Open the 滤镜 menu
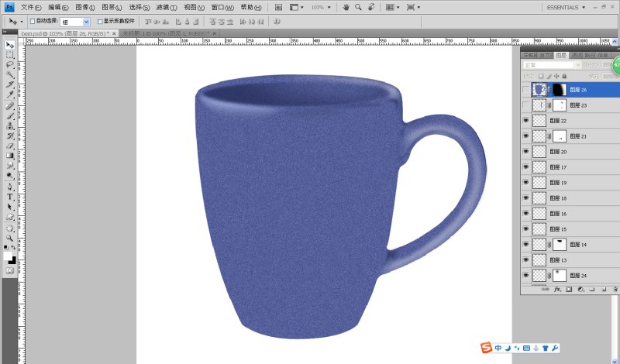620x364 pixels. (x=166, y=7)
